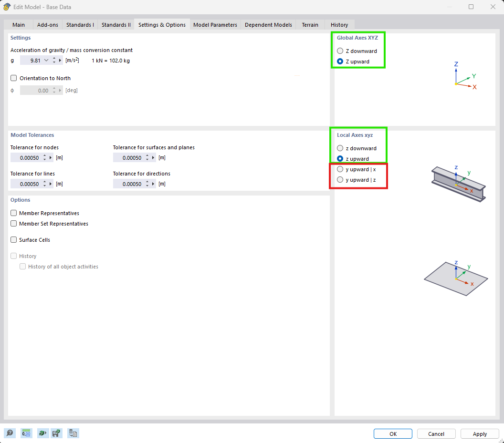Expand the gravity value dropdown arrow

(x=46, y=61)
